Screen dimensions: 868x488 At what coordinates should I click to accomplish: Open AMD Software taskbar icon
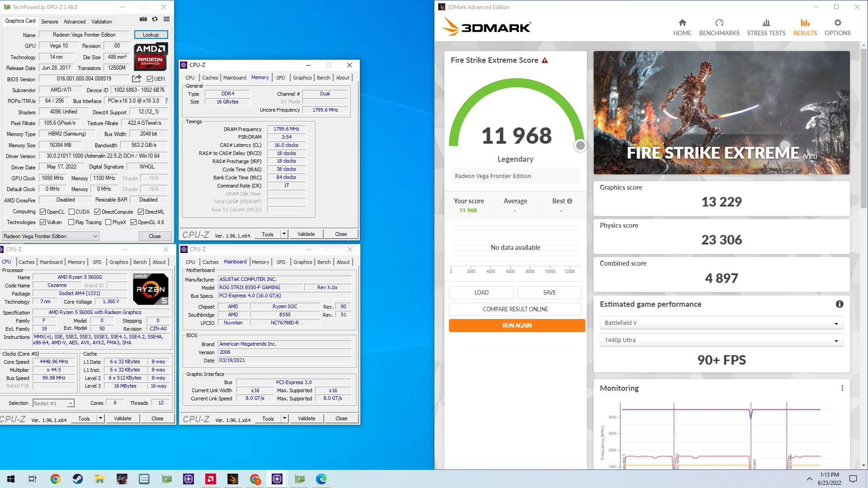[x=210, y=479]
